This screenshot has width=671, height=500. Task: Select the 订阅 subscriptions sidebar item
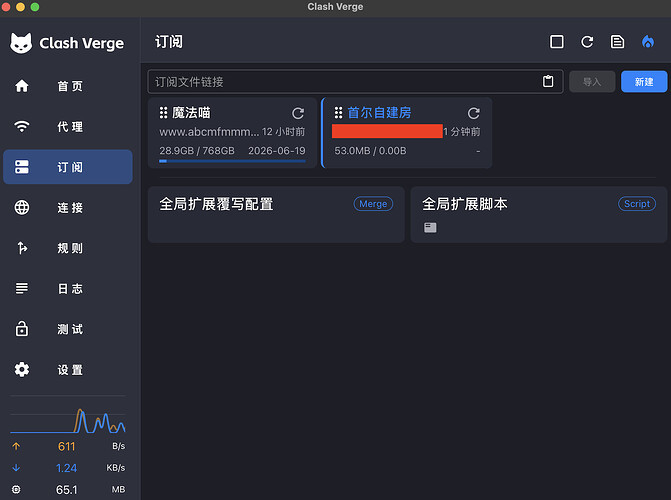click(68, 167)
